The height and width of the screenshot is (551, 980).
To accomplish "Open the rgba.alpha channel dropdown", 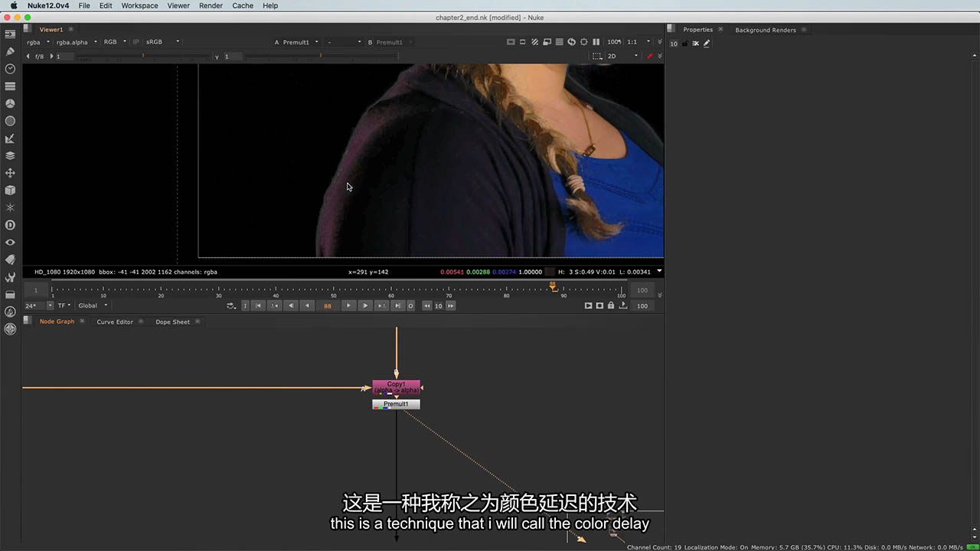I will [x=76, y=42].
